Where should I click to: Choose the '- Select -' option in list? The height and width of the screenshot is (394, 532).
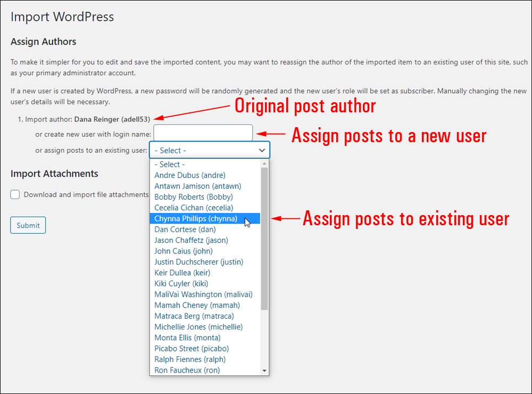[205, 165]
